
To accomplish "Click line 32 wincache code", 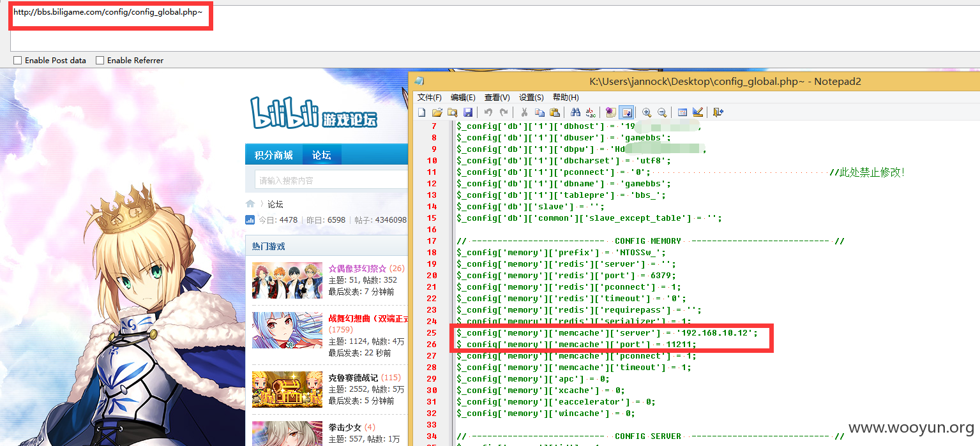I will [x=546, y=413].
